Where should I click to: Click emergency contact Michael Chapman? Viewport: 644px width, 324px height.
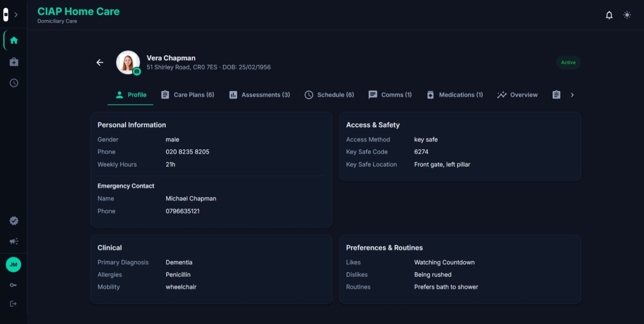click(191, 199)
